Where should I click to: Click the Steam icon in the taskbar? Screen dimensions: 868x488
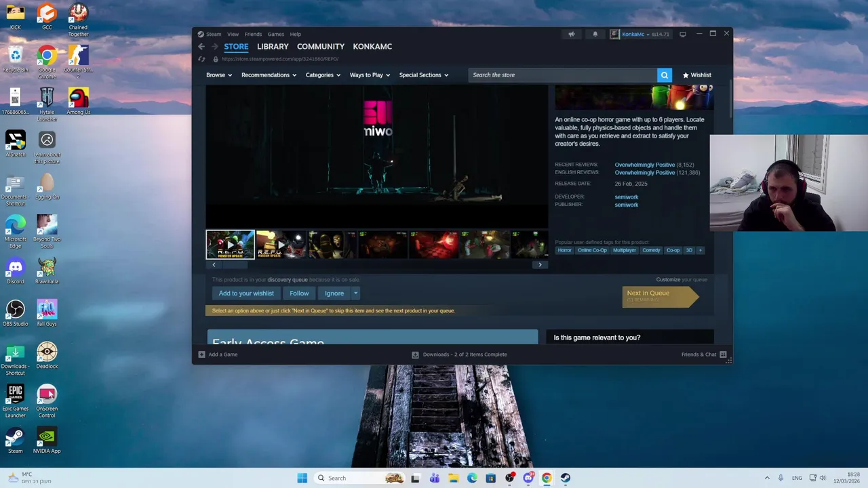click(x=565, y=478)
